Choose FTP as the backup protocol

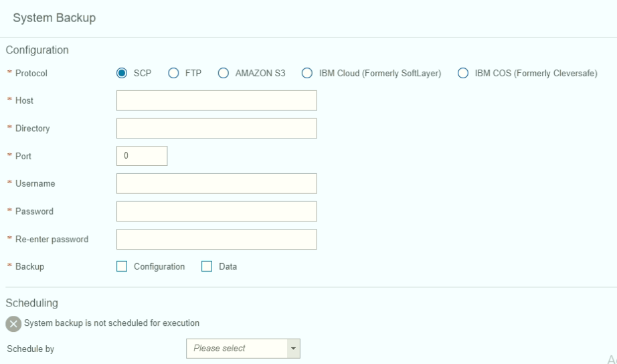(173, 73)
